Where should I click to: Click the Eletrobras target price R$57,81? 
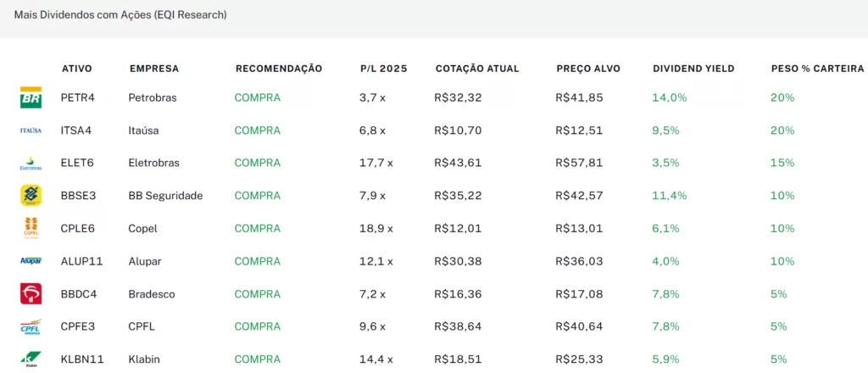579,164
